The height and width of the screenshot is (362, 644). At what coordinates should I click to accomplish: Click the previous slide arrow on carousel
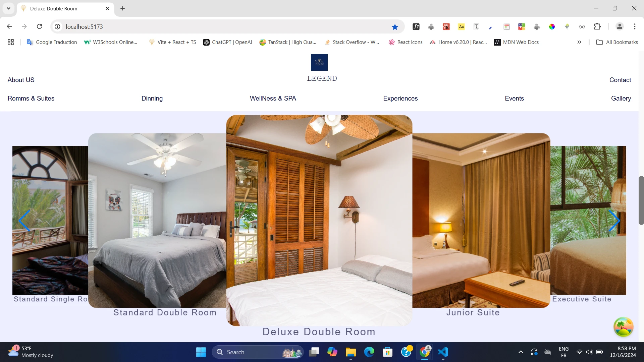(24, 221)
